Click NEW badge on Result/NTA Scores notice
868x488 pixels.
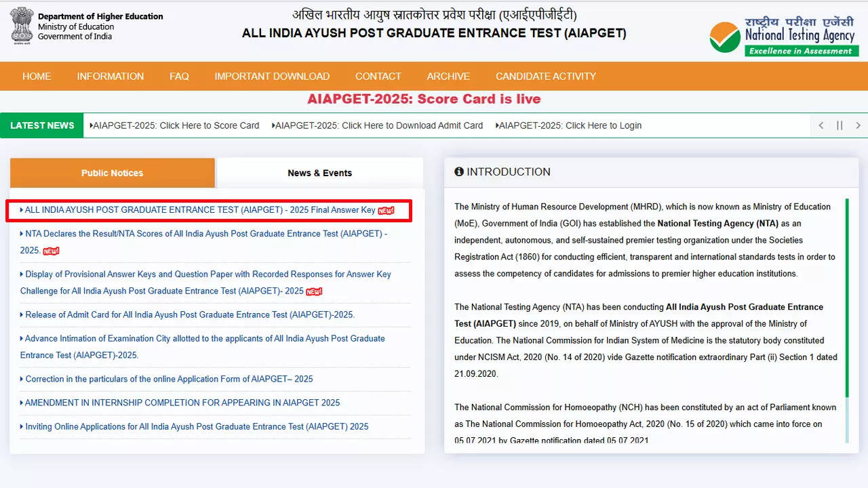pyautogui.click(x=51, y=251)
